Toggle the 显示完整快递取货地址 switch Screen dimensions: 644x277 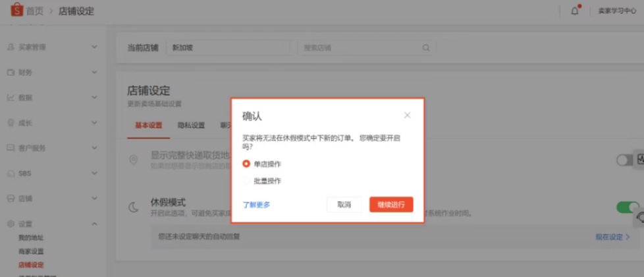[625, 160]
